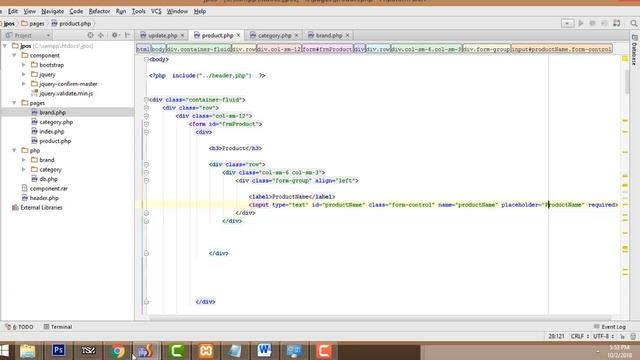This screenshot has height=360, width=640.
Task: Click the collapse-all icon in Project panel header
Action: click(101, 36)
